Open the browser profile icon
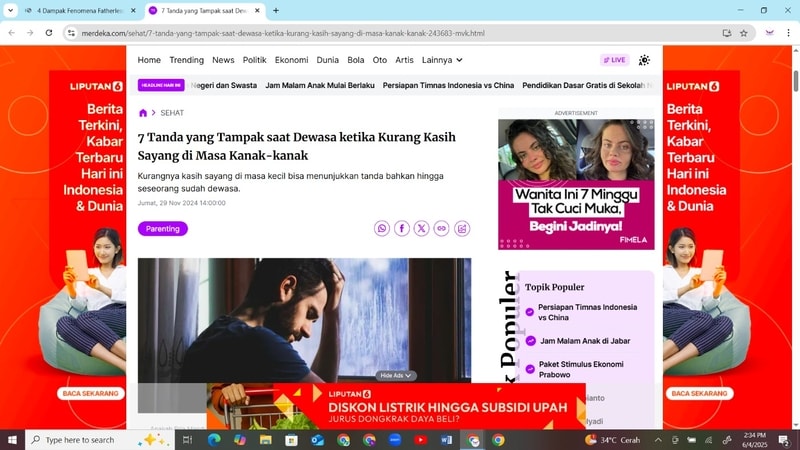The height and width of the screenshot is (450, 800). point(770,33)
